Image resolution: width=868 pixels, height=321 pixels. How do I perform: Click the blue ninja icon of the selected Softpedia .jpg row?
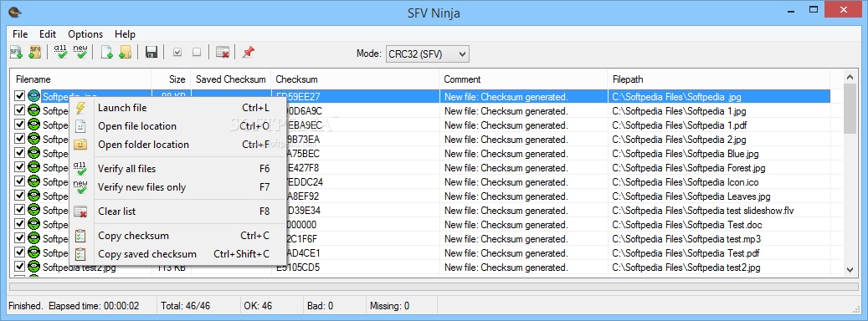[x=33, y=96]
